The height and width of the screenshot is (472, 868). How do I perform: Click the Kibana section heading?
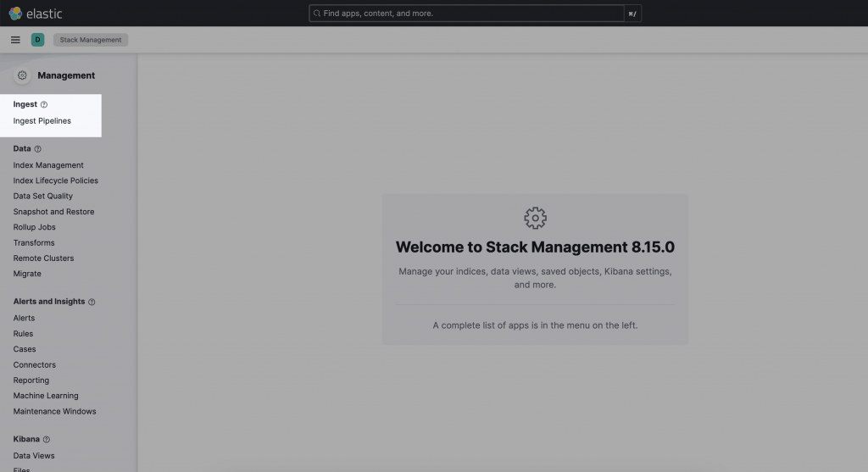26,439
